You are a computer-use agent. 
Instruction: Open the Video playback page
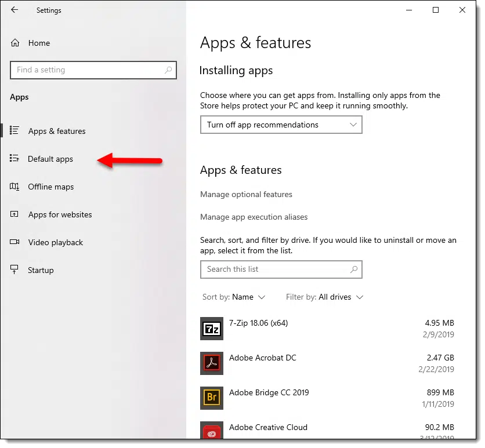click(x=56, y=242)
